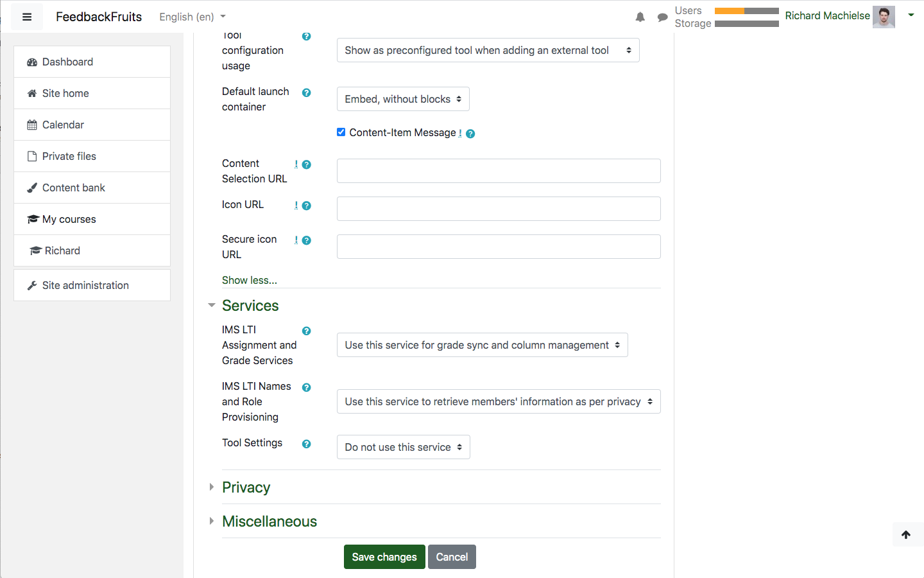Open help for Default launch container
Screen dimensions: 924x578
pos(306,92)
